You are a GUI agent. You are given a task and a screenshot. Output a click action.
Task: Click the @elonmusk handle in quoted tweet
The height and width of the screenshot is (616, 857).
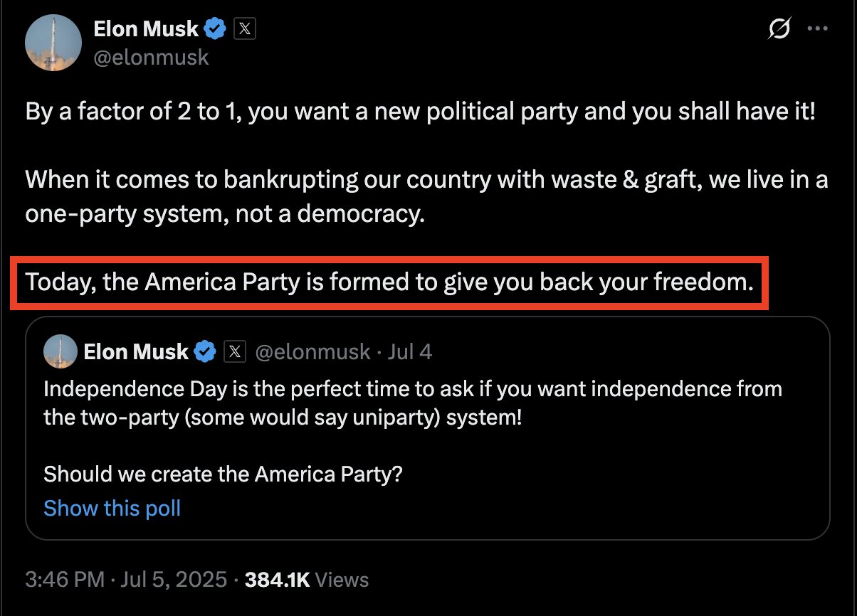pyautogui.click(x=313, y=351)
